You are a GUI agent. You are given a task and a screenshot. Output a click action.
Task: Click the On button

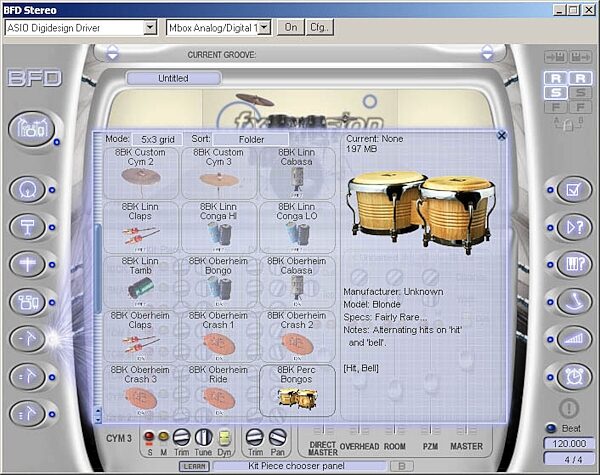tap(291, 27)
